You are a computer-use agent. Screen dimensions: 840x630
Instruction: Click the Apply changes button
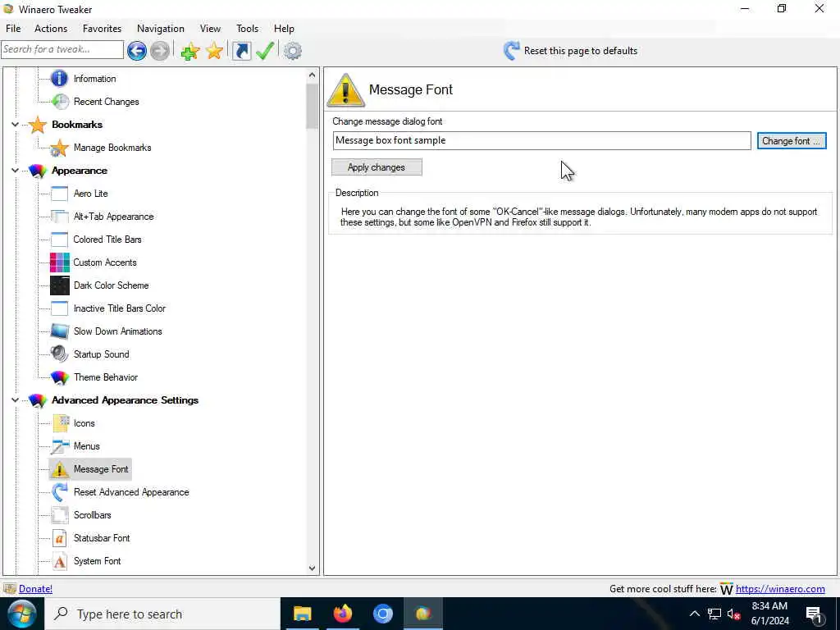[x=377, y=167]
